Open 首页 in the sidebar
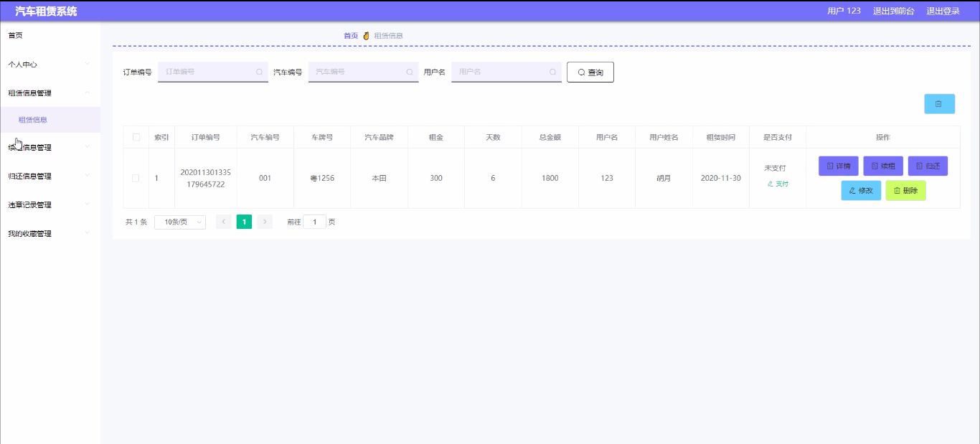 (50, 35)
